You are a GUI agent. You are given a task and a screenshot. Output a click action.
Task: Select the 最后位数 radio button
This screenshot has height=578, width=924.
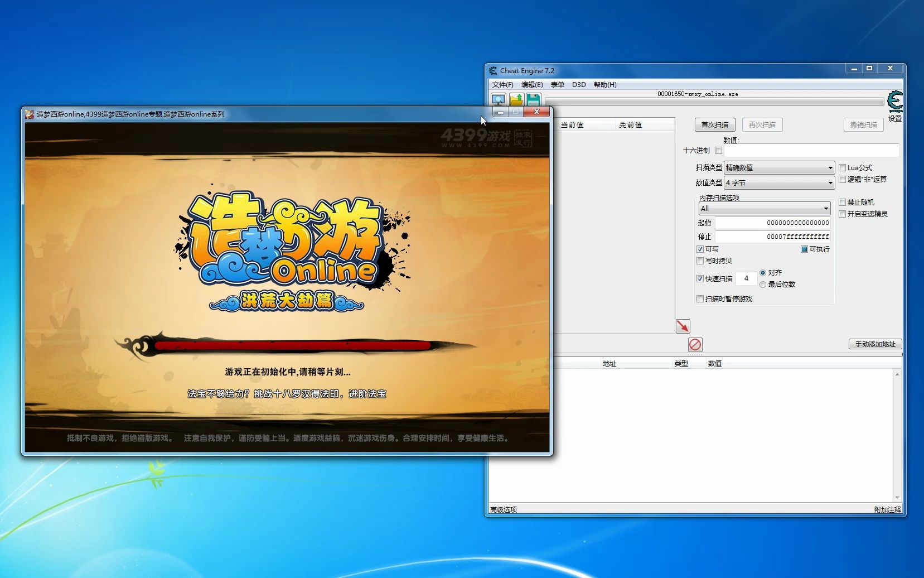click(763, 285)
